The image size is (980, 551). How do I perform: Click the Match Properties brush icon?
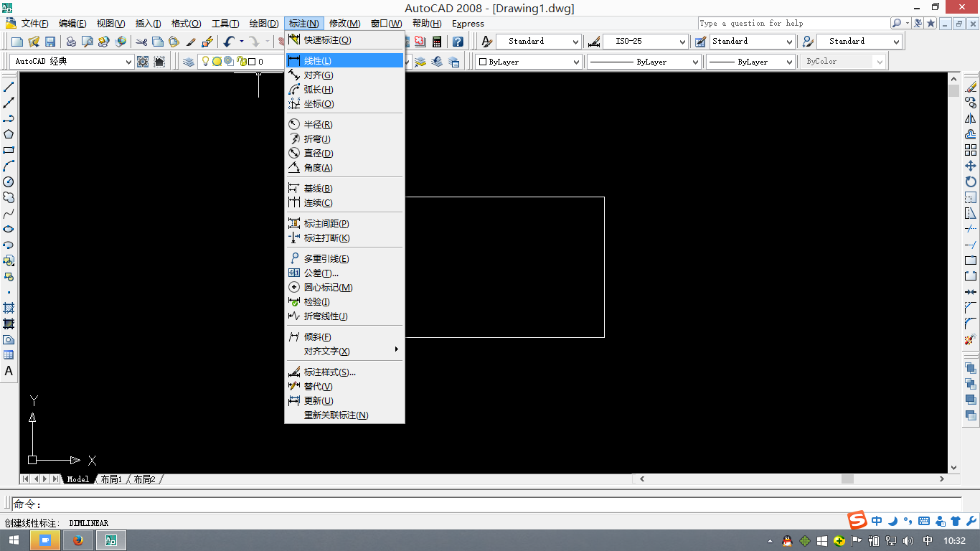[x=191, y=42]
